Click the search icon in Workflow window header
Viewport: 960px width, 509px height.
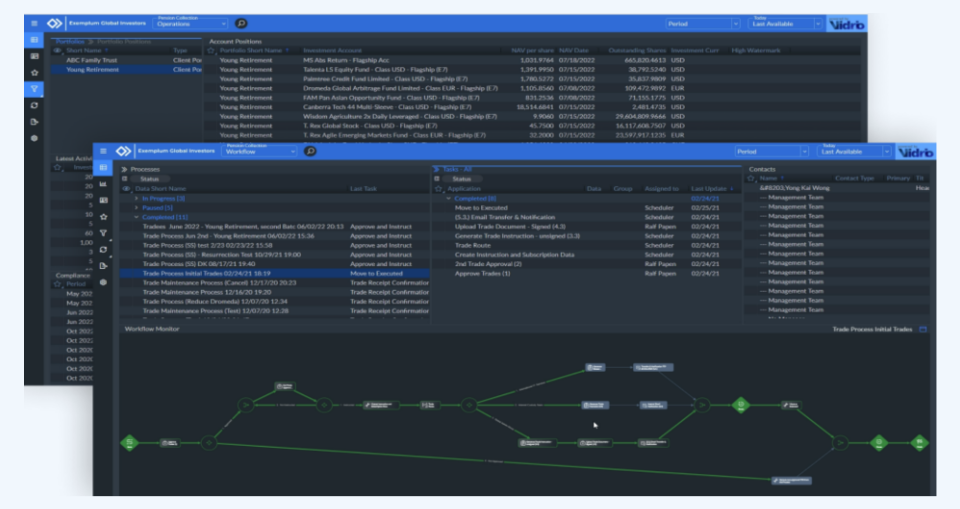tap(310, 151)
